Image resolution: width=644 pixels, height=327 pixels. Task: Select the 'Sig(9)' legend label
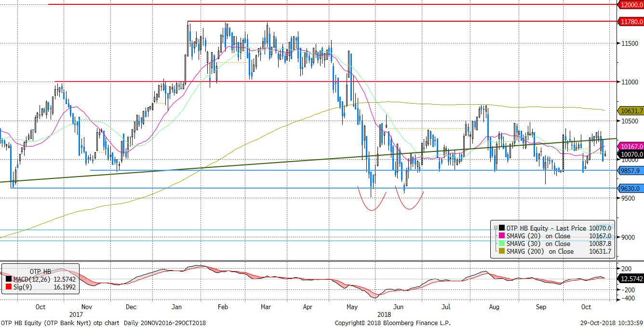click(x=23, y=288)
